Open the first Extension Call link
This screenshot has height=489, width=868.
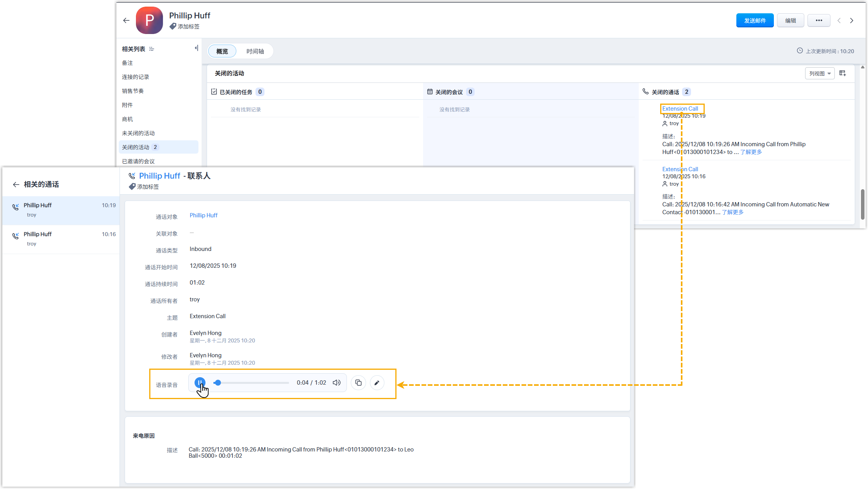click(680, 109)
